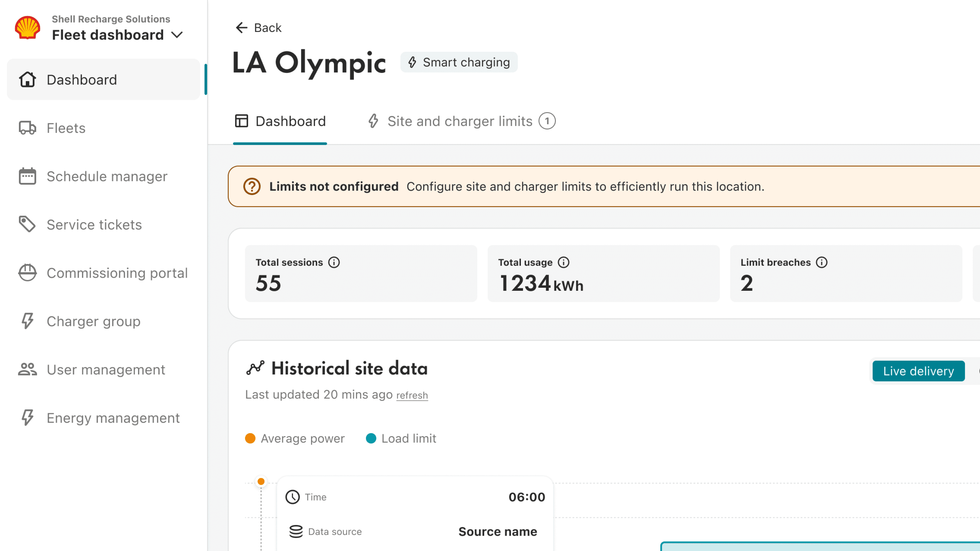Click the refresh link

[412, 395]
